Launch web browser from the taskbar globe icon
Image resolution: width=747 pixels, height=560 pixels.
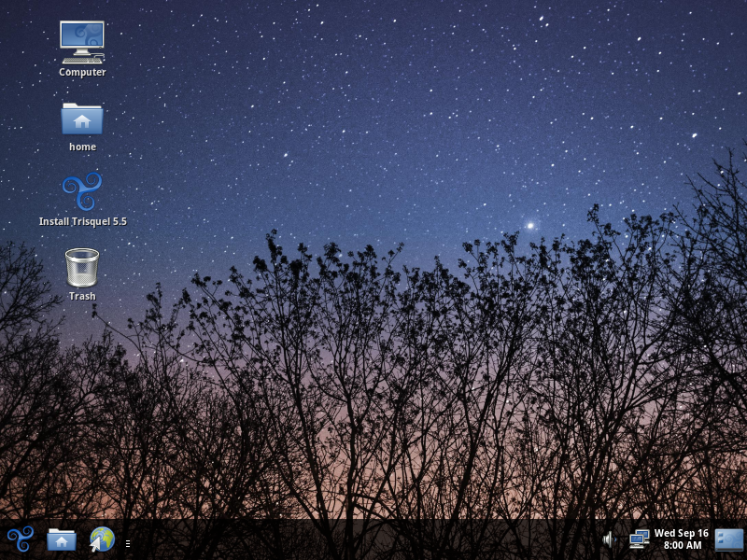[102, 539]
